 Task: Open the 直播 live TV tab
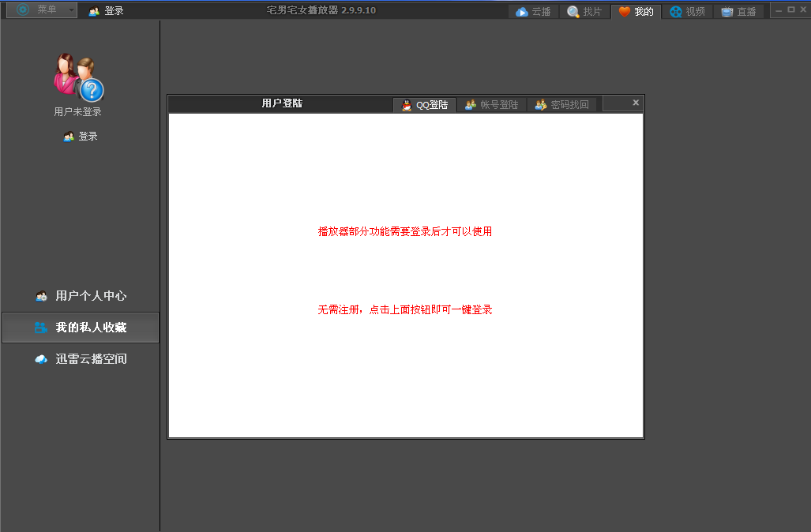tap(738, 12)
